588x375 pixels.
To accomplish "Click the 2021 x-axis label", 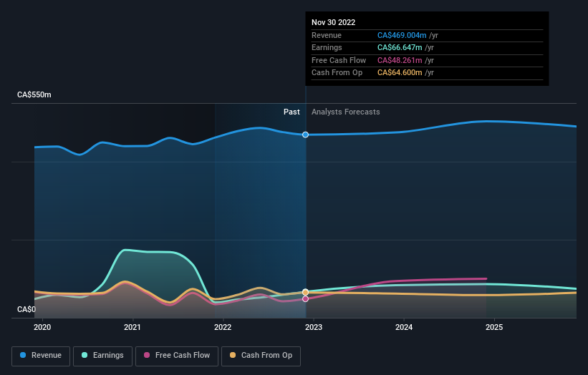I will (132, 328).
